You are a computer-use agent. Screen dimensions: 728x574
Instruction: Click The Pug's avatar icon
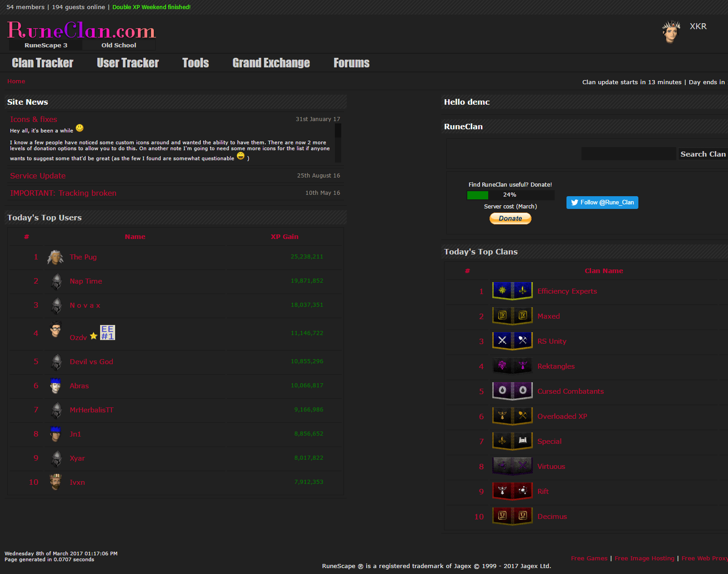click(56, 257)
